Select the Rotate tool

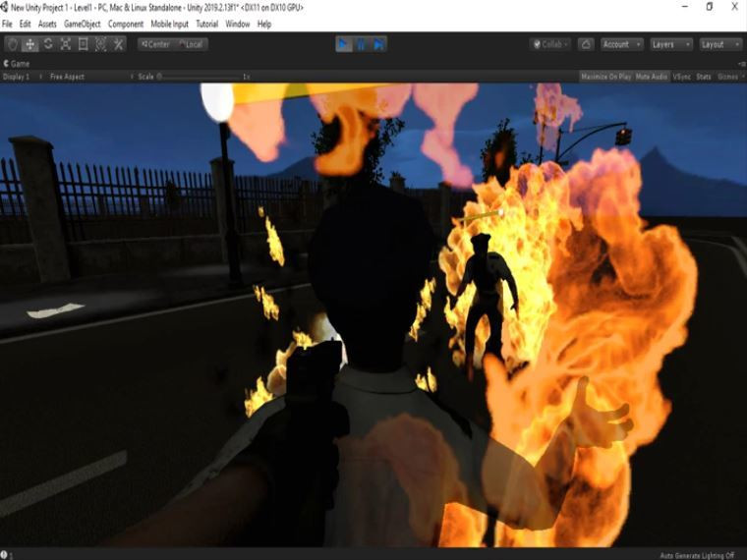47,44
